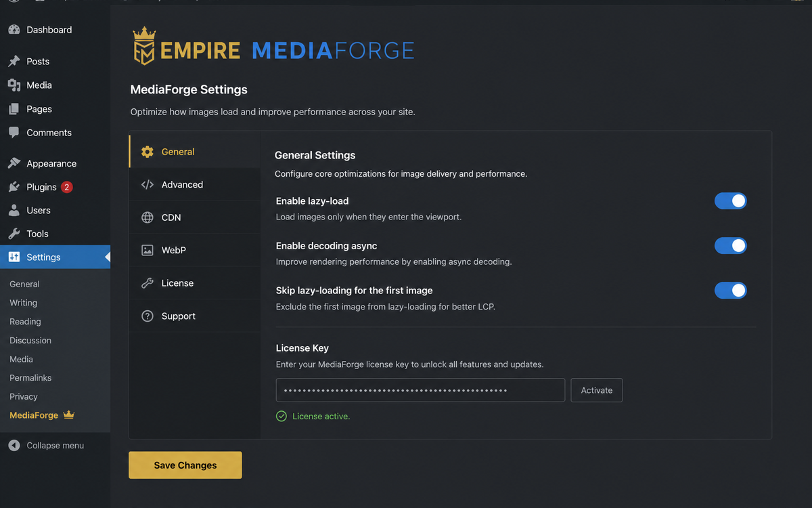Click the crown icon next to MediaForge

click(68, 415)
